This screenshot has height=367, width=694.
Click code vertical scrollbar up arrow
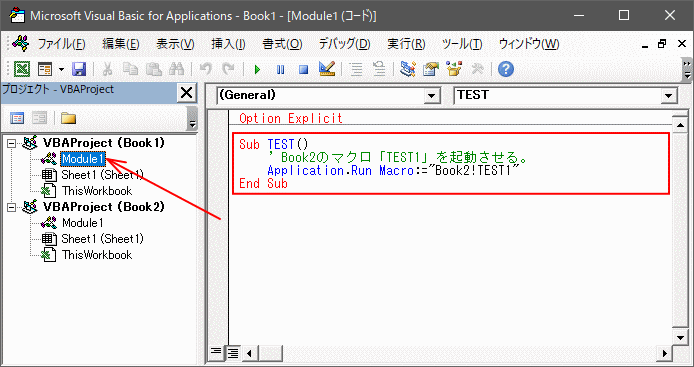[681, 125]
